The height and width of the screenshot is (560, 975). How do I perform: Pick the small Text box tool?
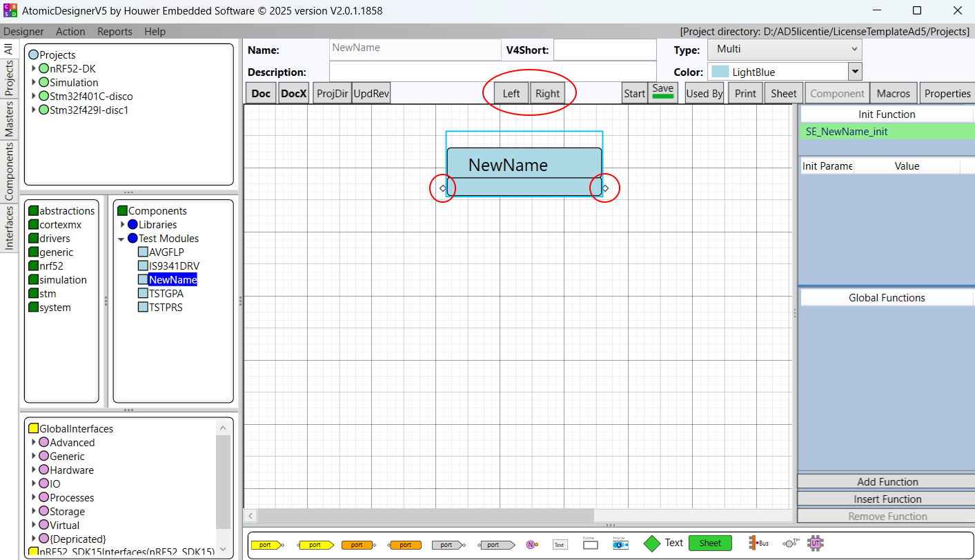pyautogui.click(x=560, y=544)
